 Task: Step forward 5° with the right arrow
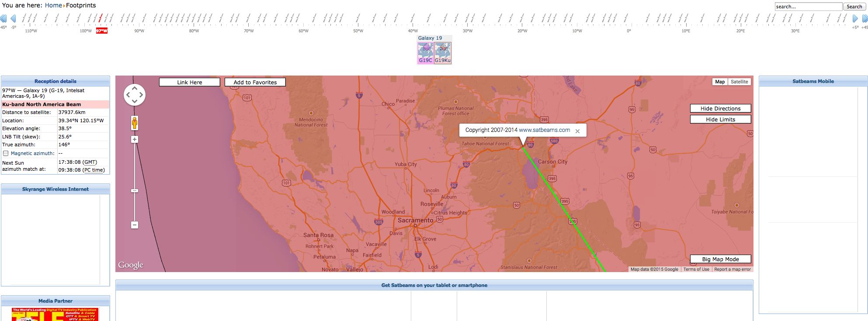click(x=855, y=18)
